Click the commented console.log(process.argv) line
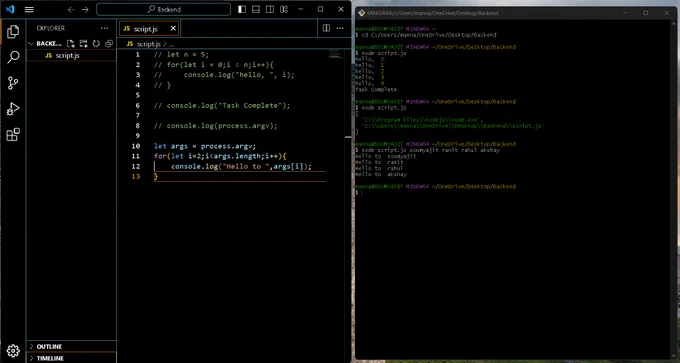Screen dimensions: 680x363 coord(215,126)
